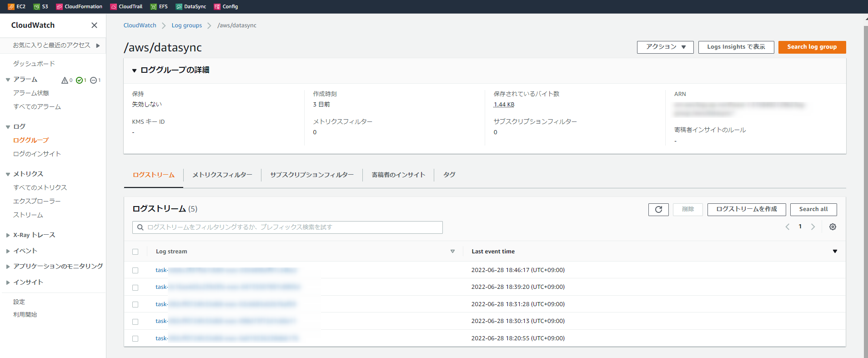Open ストリーム in side navigation

pyautogui.click(x=28, y=215)
